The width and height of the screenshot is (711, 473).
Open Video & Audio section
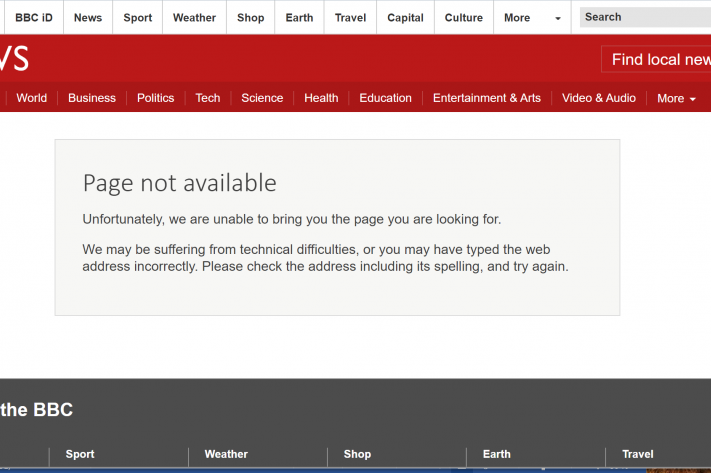tap(598, 98)
